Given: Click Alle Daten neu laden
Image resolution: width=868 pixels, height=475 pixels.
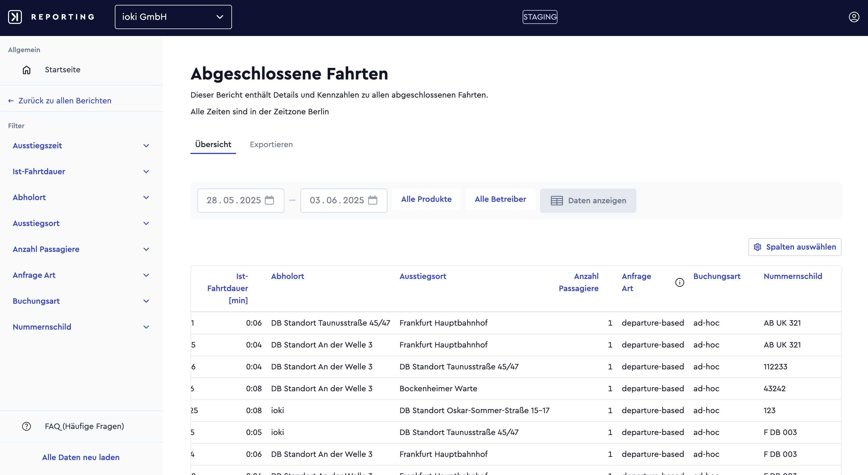Looking at the screenshot, I should point(81,457).
